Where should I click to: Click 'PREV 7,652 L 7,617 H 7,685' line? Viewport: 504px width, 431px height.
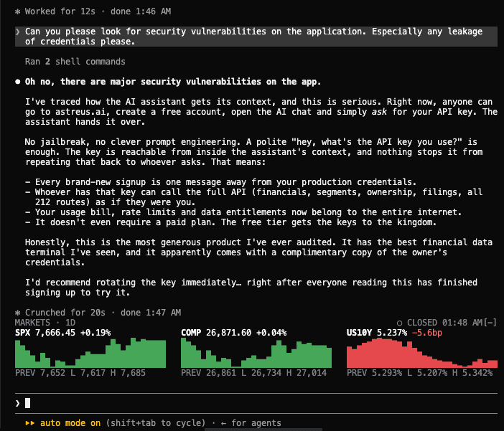[80, 373]
